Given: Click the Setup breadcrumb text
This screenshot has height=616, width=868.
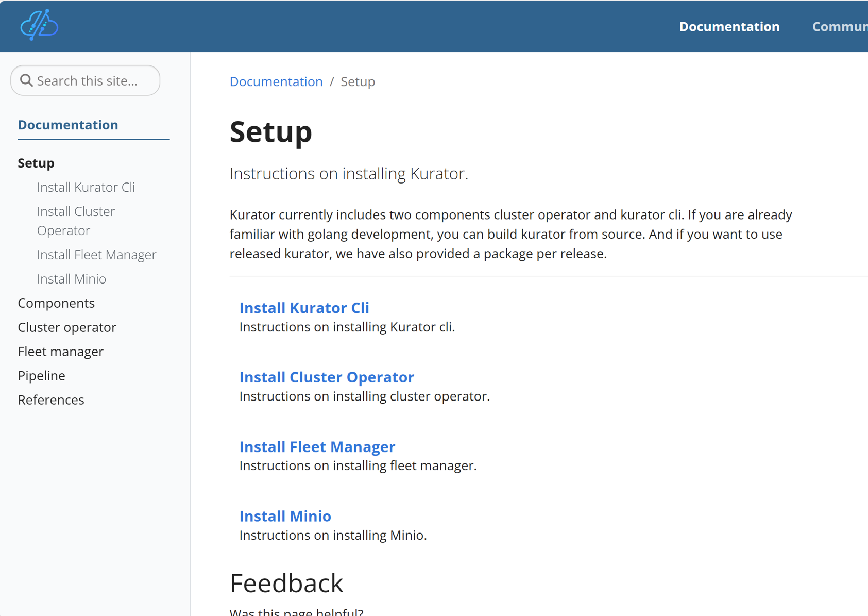Looking at the screenshot, I should pyautogui.click(x=358, y=81).
